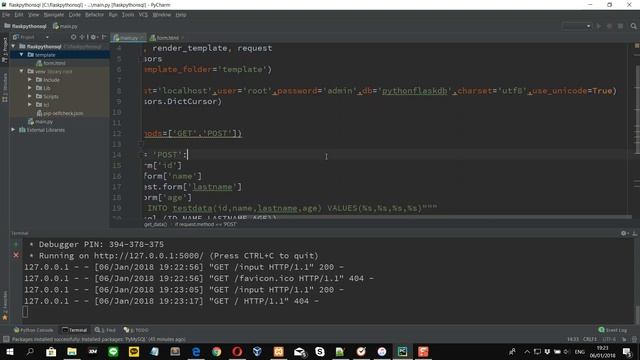Screen dimensions: 640x360
Task: Expand the tcl folder
Action: point(30,105)
